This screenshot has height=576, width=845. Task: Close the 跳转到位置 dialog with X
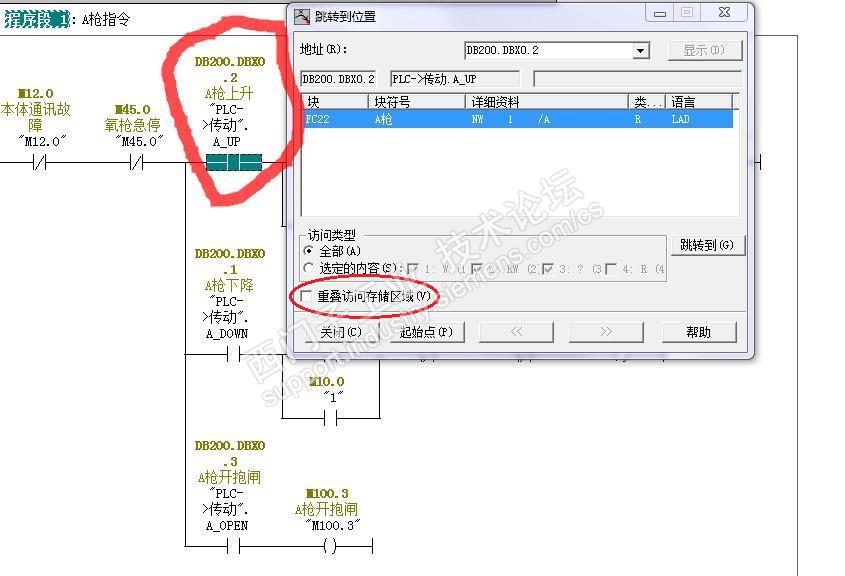pos(725,13)
